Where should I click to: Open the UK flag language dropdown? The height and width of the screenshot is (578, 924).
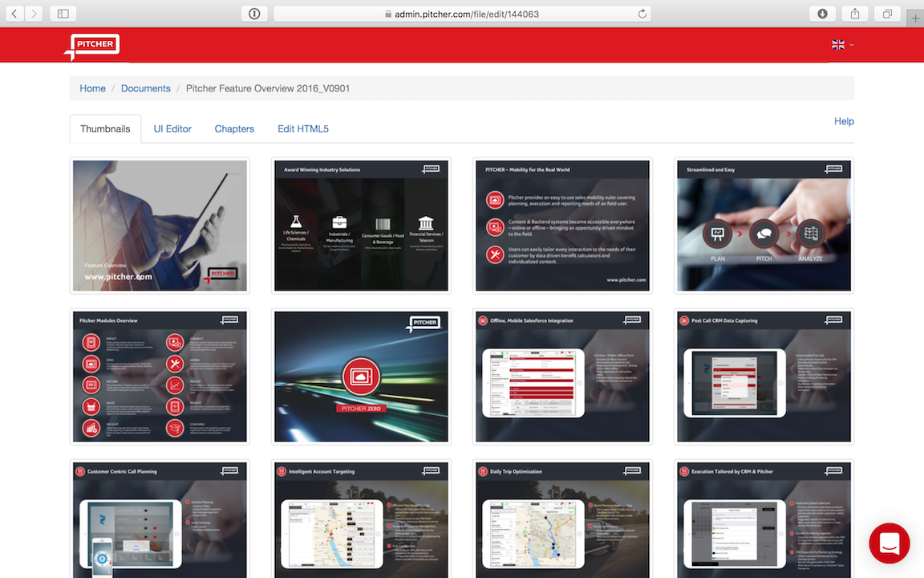click(843, 44)
